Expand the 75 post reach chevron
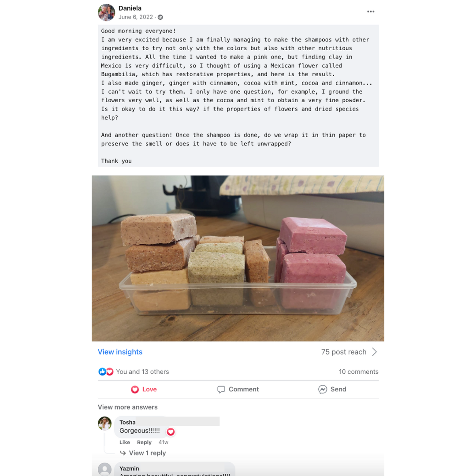476x476 pixels. click(x=375, y=352)
